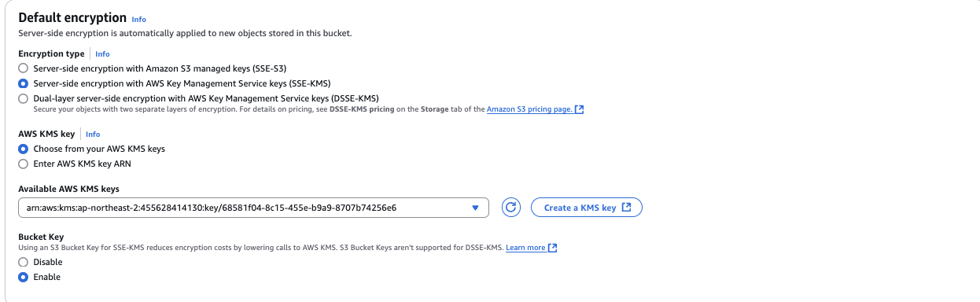Expand the Available AWS KMS keys dropdown arrow
This screenshot has width=980, height=302.
(475, 208)
